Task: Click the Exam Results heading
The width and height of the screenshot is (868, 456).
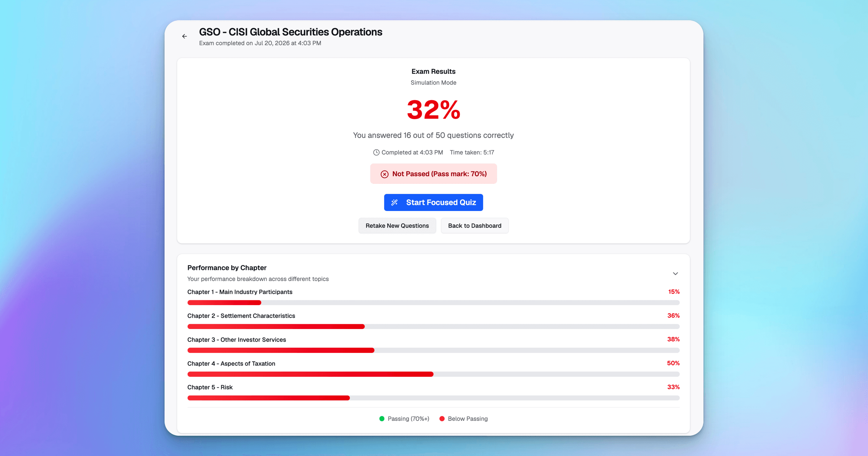Action: [433, 71]
